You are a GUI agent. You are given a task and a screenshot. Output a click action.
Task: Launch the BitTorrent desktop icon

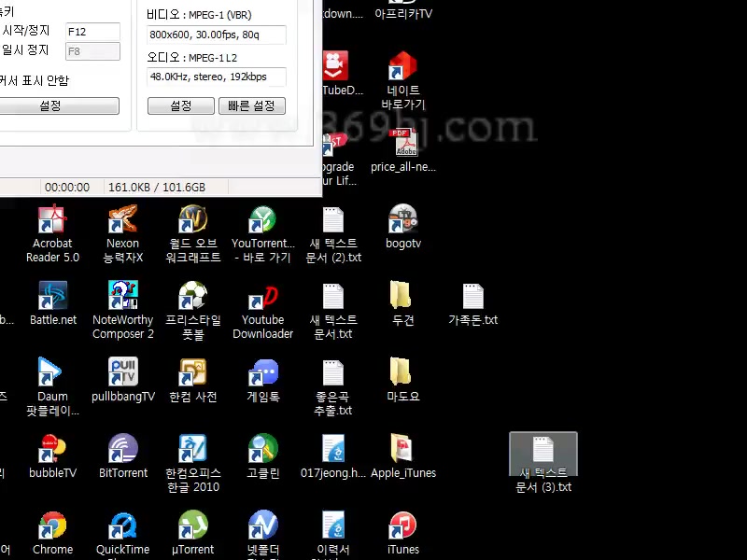(123, 451)
